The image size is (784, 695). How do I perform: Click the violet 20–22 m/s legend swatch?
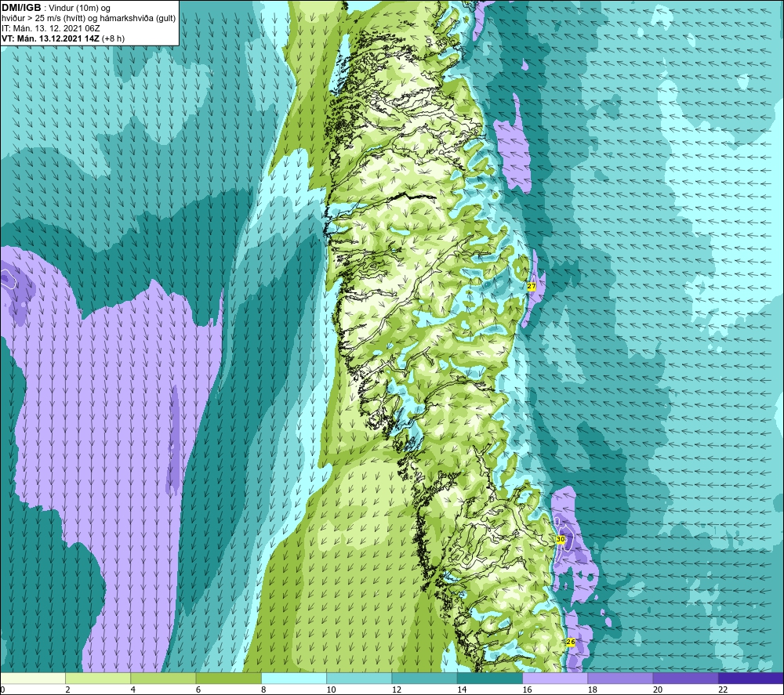coord(685,678)
